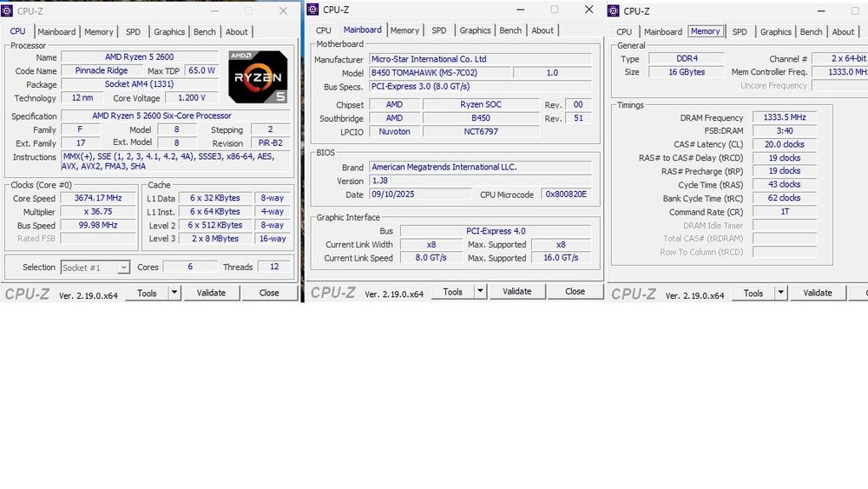Click the 2 x 8 MBytes Level 3 cache value
This screenshot has height=489, width=868.
(x=215, y=239)
